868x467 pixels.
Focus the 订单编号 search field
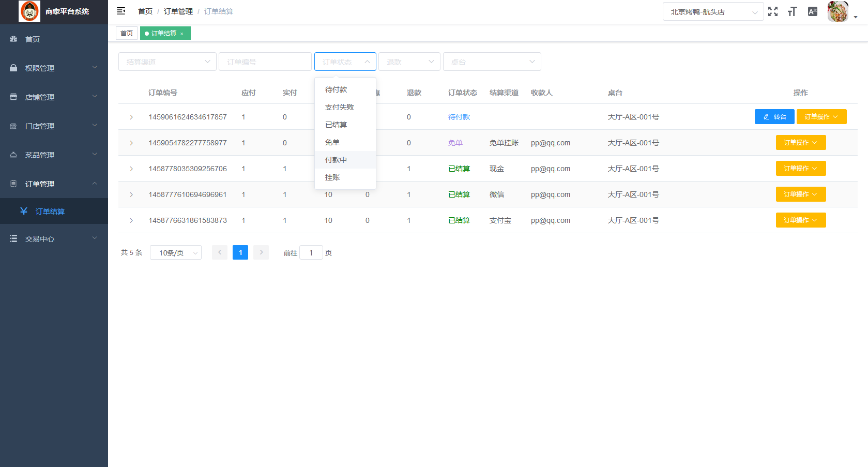point(265,62)
